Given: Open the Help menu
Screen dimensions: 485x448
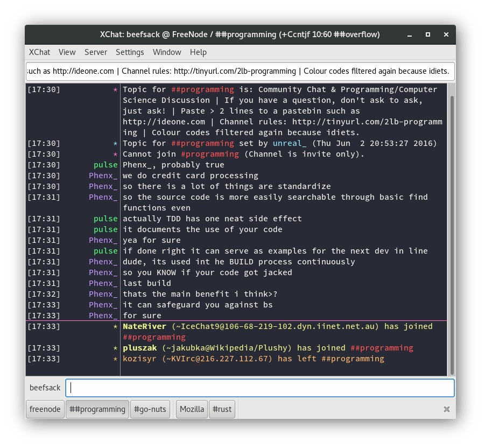Looking at the screenshot, I should point(198,52).
